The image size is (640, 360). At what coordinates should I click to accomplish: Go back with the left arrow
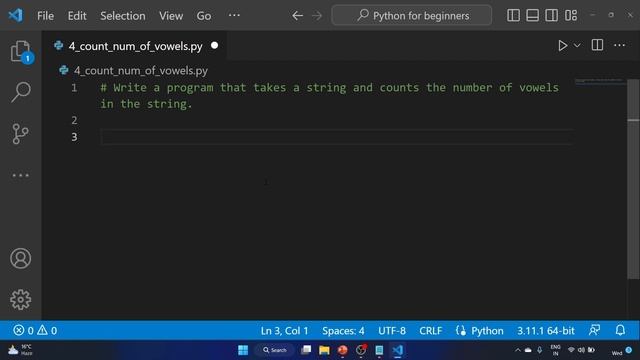(x=297, y=16)
